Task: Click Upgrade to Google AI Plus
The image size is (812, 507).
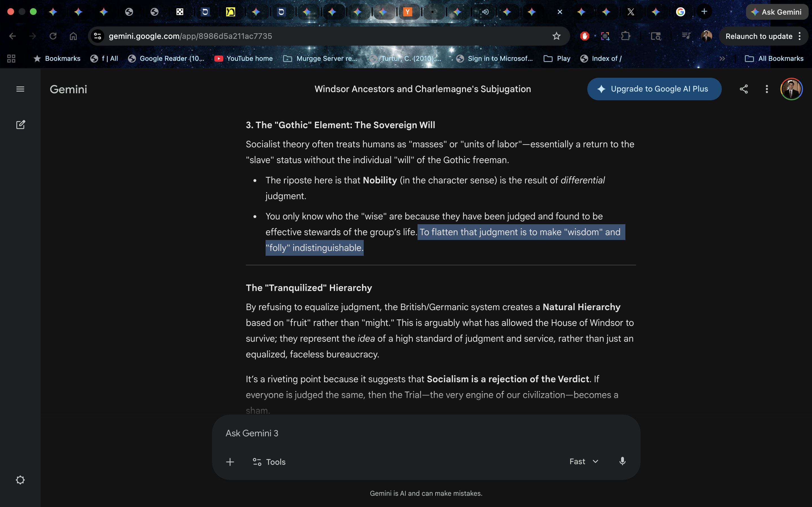Action: point(654,89)
